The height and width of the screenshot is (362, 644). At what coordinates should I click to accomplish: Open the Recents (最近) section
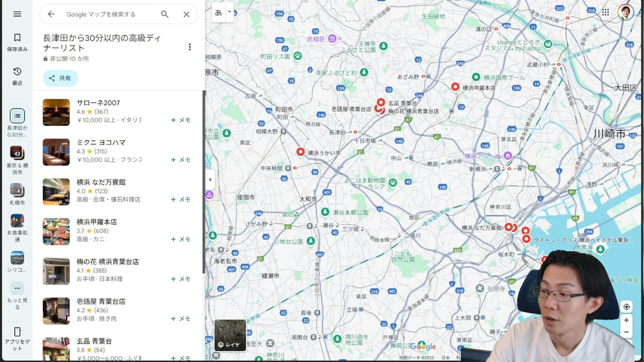tap(17, 76)
